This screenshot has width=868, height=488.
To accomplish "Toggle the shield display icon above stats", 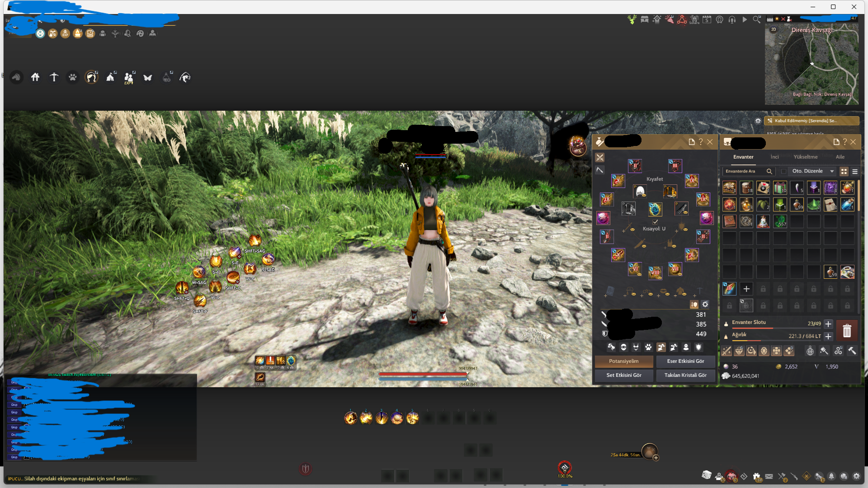I will click(694, 304).
